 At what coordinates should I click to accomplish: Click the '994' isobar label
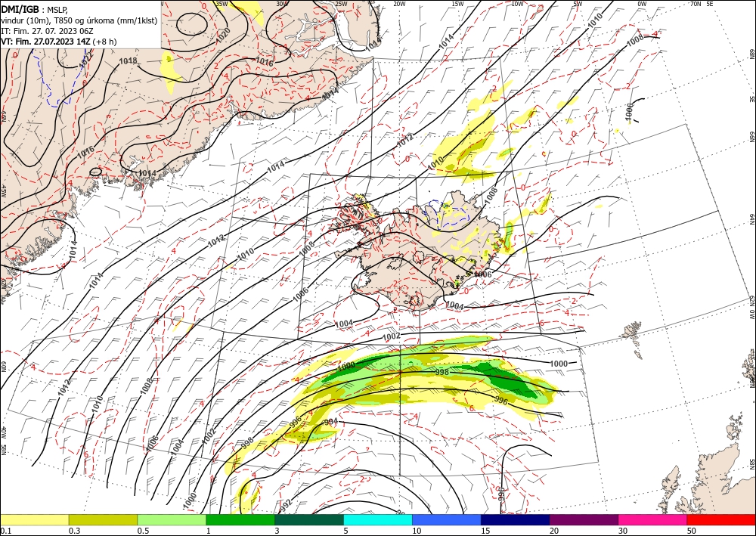(331, 423)
